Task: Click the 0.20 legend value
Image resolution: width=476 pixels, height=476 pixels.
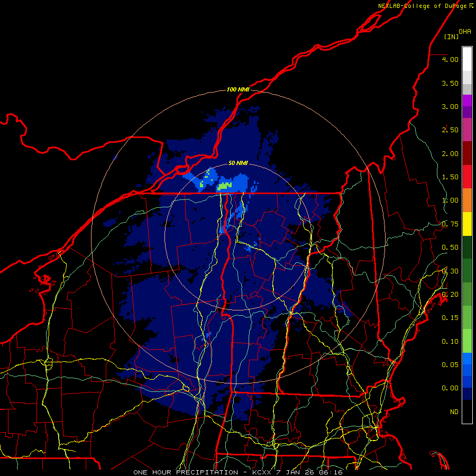Action: tap(450, 295)
